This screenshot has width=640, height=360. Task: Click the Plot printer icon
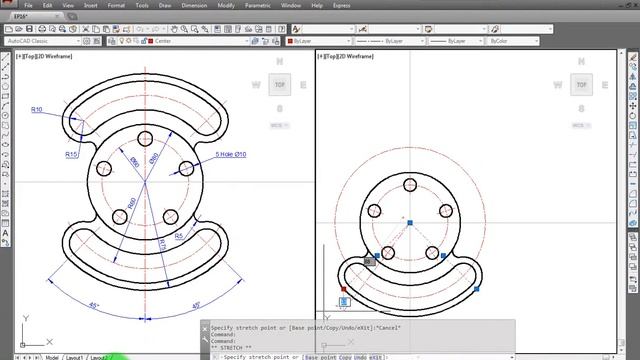pyautogui.click(x=42, y=29)
